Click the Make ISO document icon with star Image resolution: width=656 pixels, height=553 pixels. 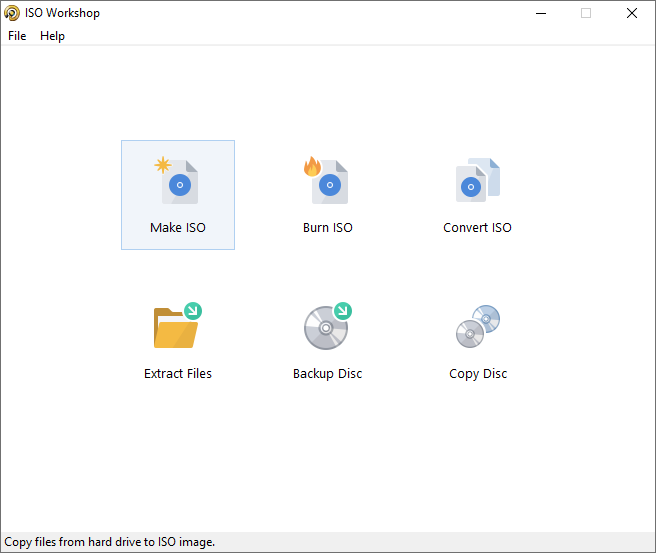tap(177, 180)
